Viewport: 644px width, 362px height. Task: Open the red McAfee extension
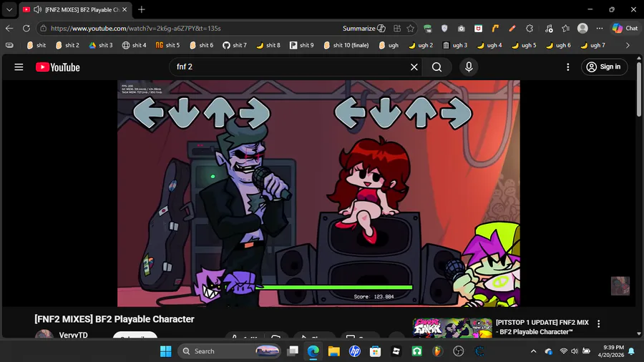pyautogui.click(x=478, y=29)
